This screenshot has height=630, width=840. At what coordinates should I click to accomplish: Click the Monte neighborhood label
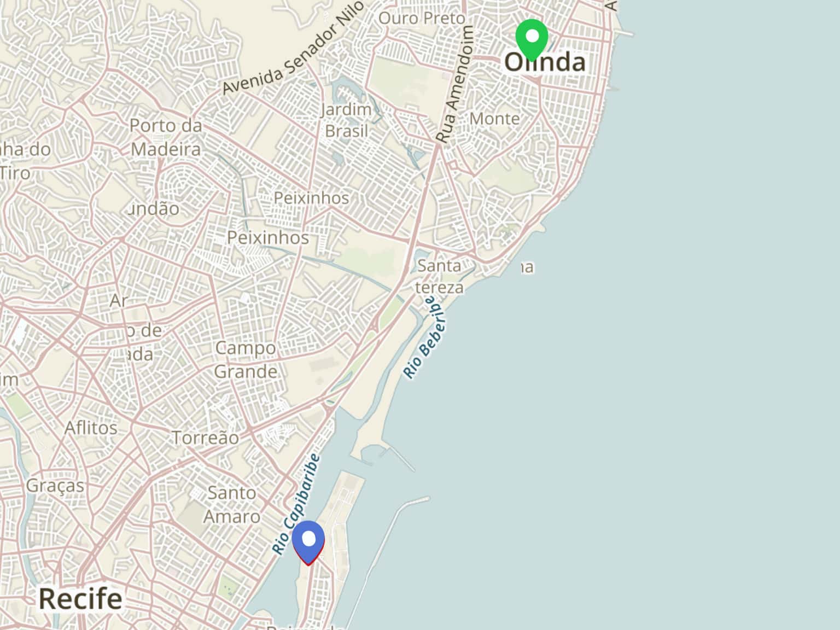494,119
